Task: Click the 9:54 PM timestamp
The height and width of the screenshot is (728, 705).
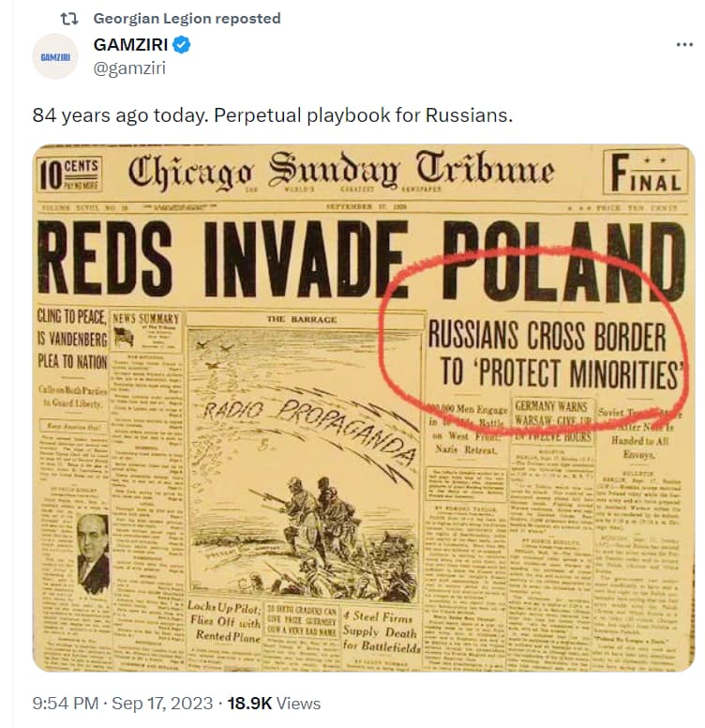Action: tap(66, 703)
